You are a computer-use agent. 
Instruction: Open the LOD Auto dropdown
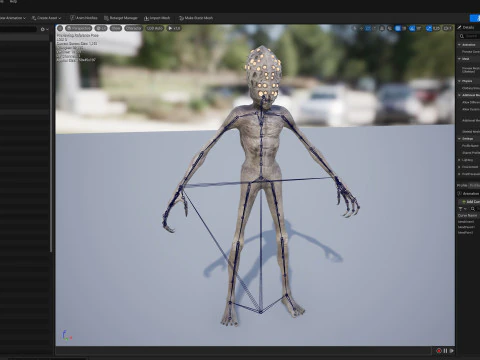pyautogui.click(x=155, y=28)
